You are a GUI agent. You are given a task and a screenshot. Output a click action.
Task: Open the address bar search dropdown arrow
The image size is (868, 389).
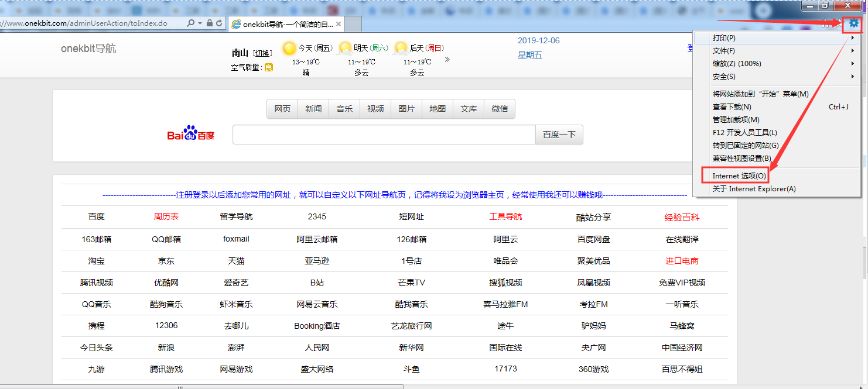(x=200, y=23)
